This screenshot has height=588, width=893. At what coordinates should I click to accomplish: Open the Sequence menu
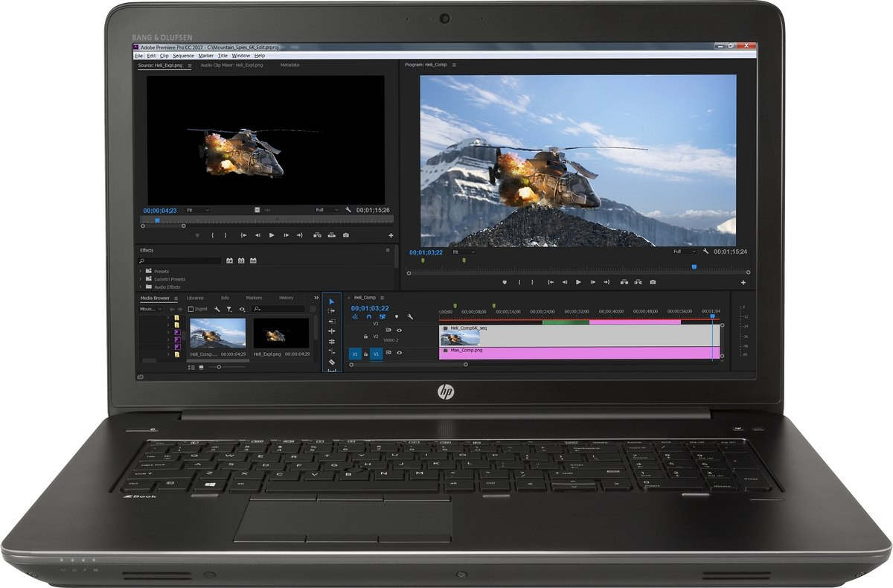tap(183, 56)
